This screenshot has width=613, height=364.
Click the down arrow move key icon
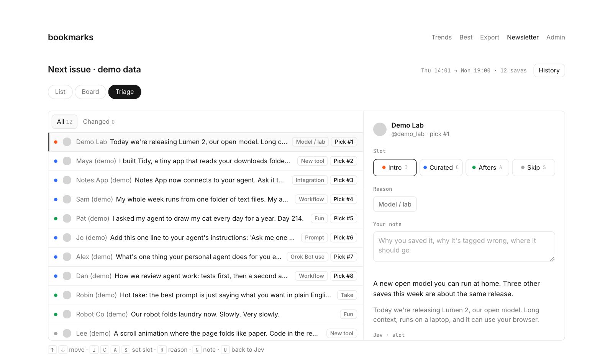pyautogui.click(x=63, y=350)
